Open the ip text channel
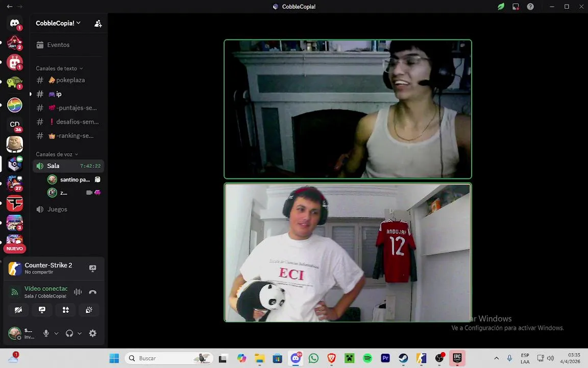This screenshot has width=588, height=368. (68, 94)
